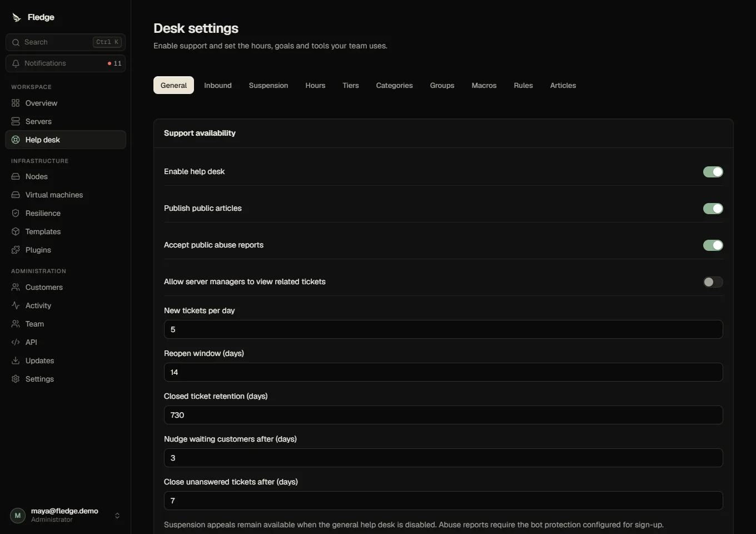756x534 pixels.
Task: Click the Plugins puzzle icon
Action: pos(16,250)
